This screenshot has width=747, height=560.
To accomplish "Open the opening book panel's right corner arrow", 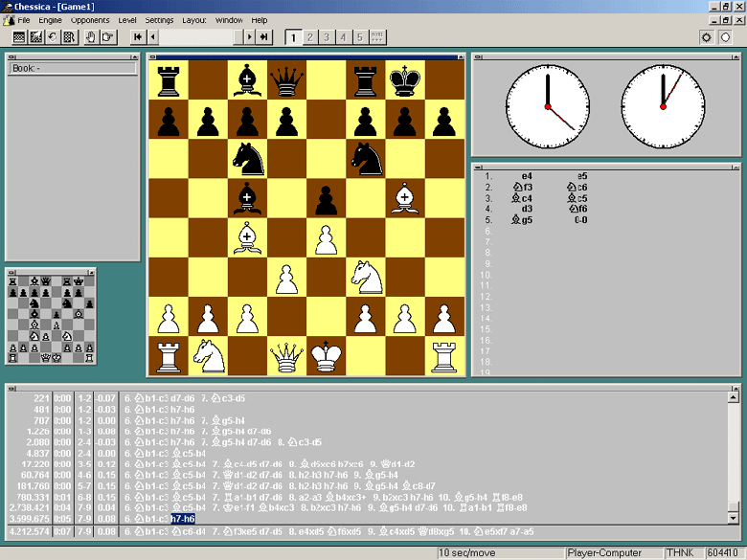I will coord(134,56).
